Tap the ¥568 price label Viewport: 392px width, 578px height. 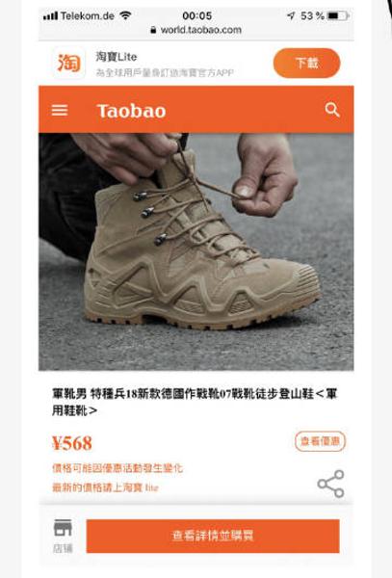(x=72, y=443)
